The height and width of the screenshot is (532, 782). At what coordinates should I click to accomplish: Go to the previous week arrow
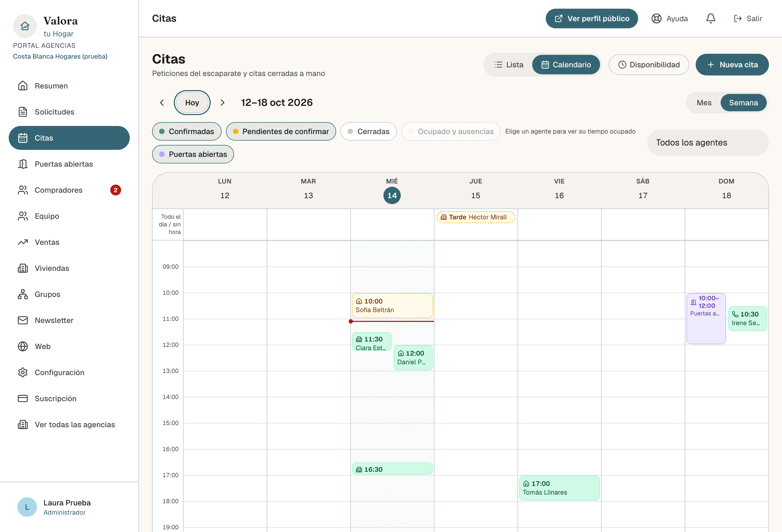coord(162,103)
